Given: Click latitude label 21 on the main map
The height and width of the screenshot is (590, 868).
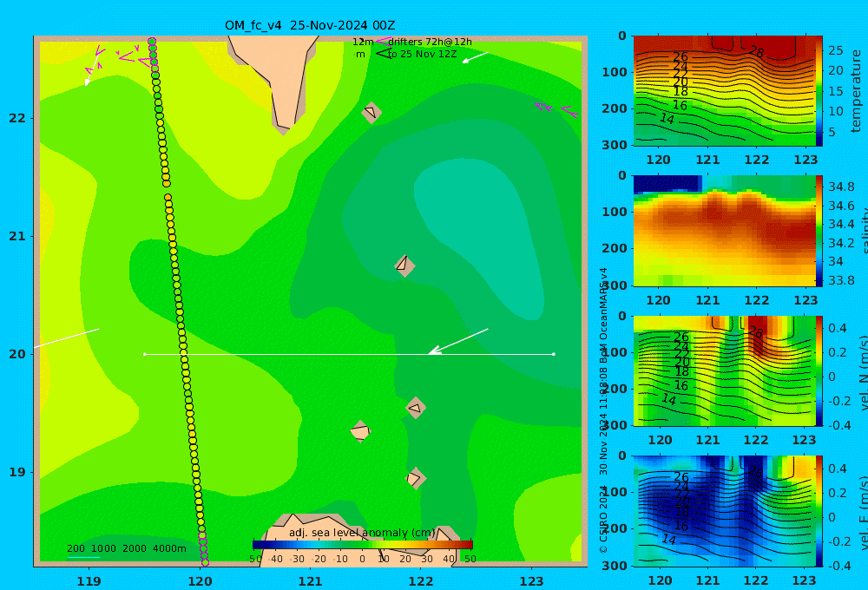Looking at the screenshot, I should (x=17, y=236).
